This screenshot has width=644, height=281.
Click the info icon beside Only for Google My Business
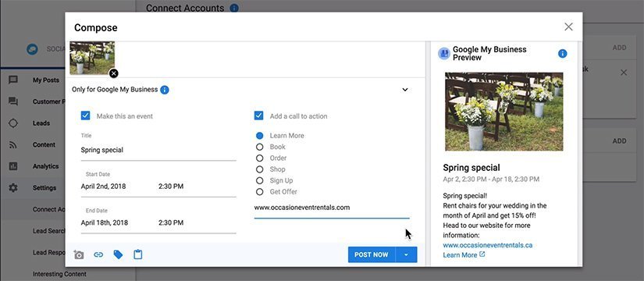pyautogui.click(x=165, y=90)
